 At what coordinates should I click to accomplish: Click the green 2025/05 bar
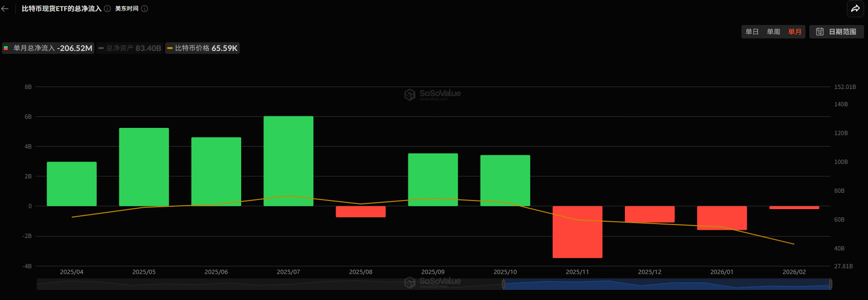(144, 167)
